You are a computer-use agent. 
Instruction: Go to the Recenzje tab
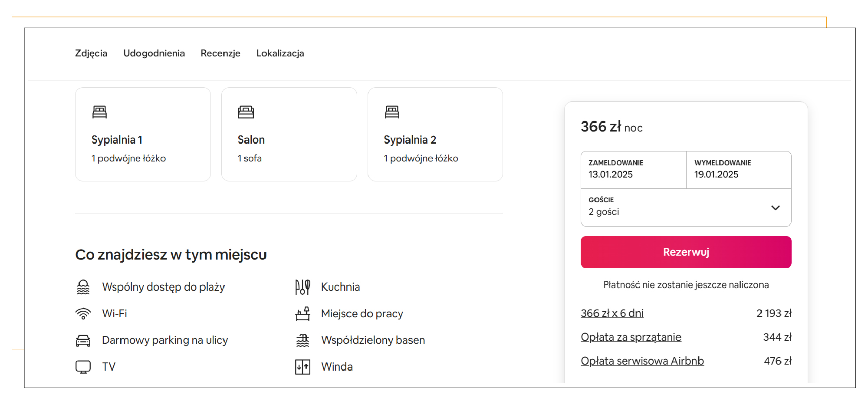tap(220, 53)
